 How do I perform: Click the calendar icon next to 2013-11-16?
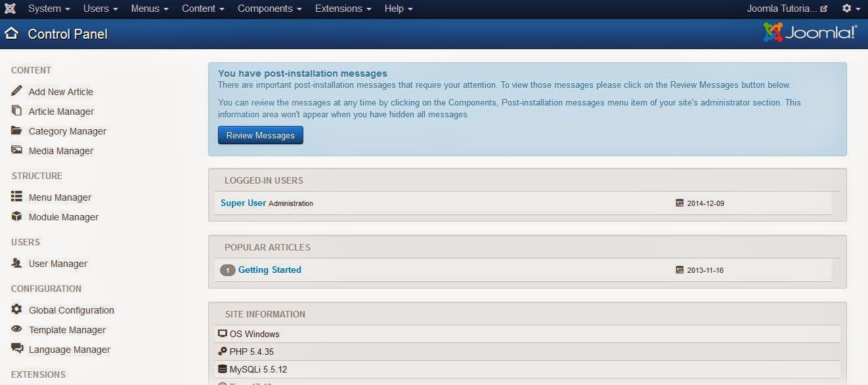point(680,270)
